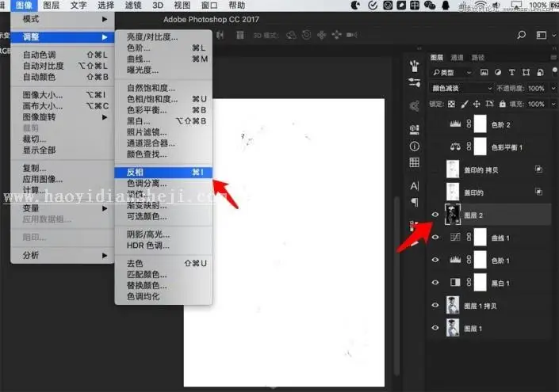Hide the 图层 1 layer
559x392 pixels.
[x=435, y=328]
